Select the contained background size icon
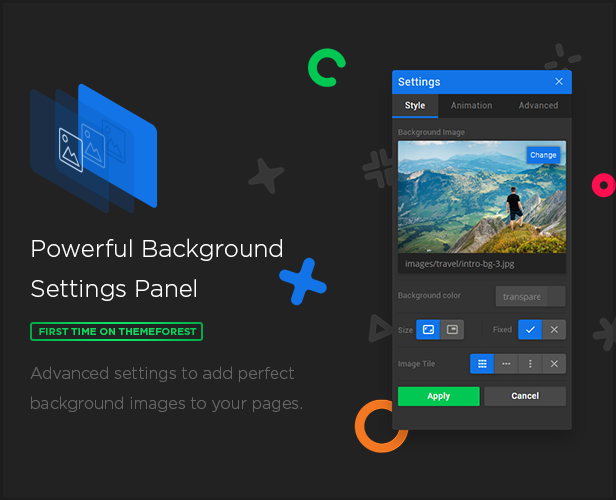The image size is (616, 500). tap(452, 329)
